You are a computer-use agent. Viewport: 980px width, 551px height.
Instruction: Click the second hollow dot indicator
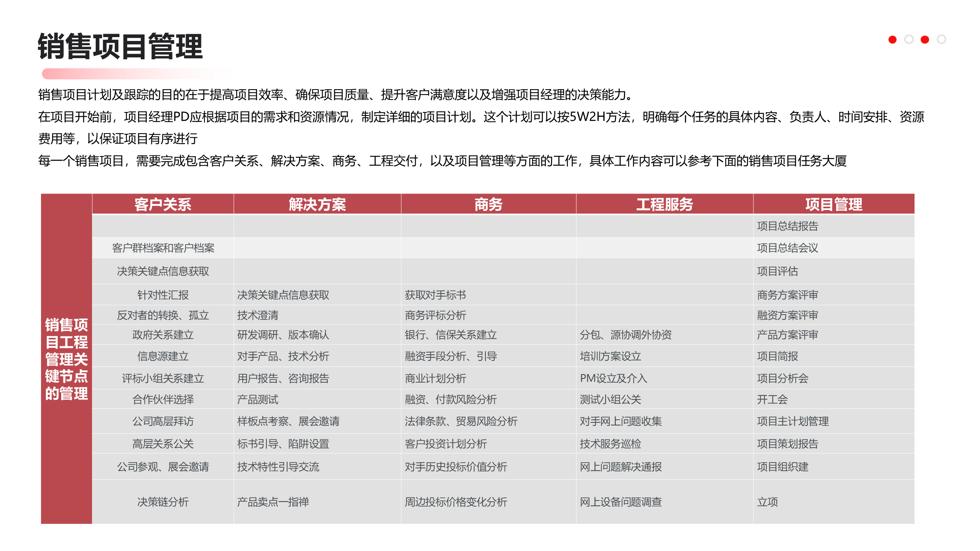[x=909, y=40]
